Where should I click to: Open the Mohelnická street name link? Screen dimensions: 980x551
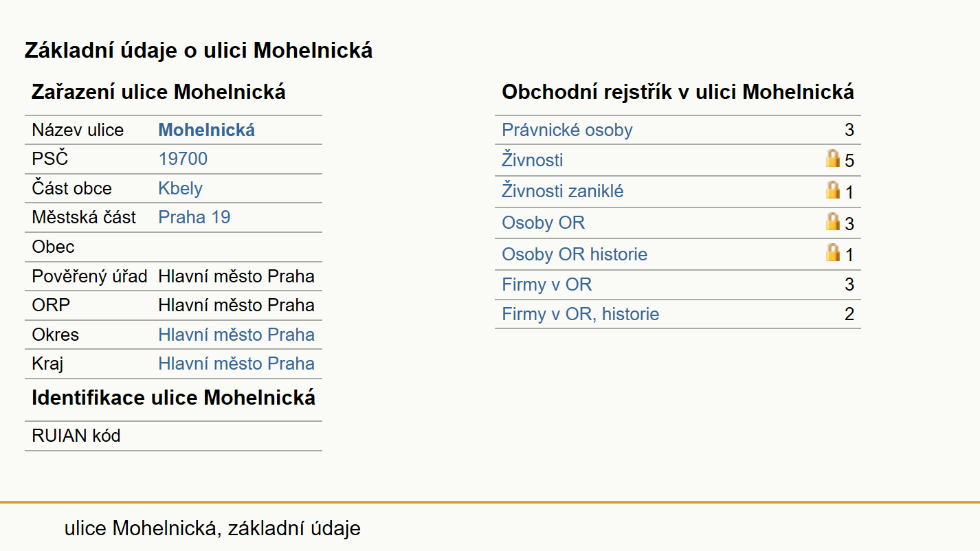click(x=206, y=130)
